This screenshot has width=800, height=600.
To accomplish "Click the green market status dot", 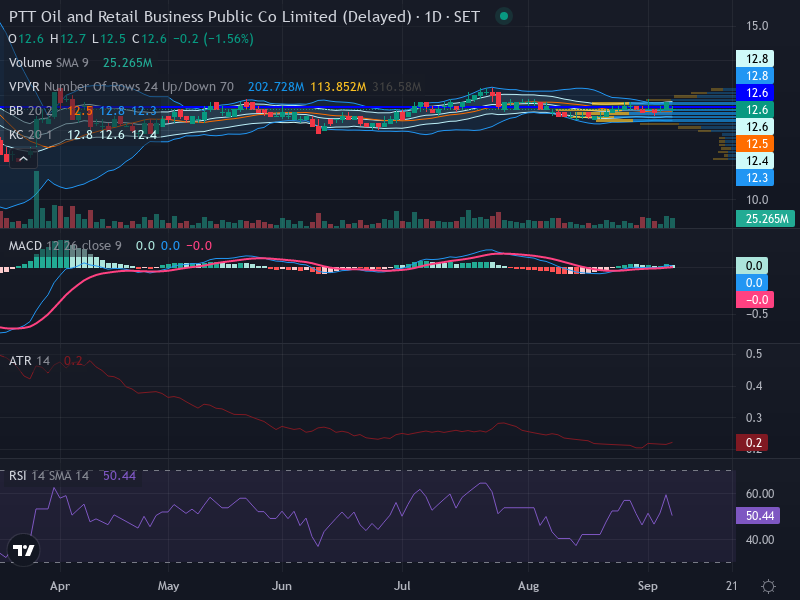I will pyautogui.click(x=504, y=16).
